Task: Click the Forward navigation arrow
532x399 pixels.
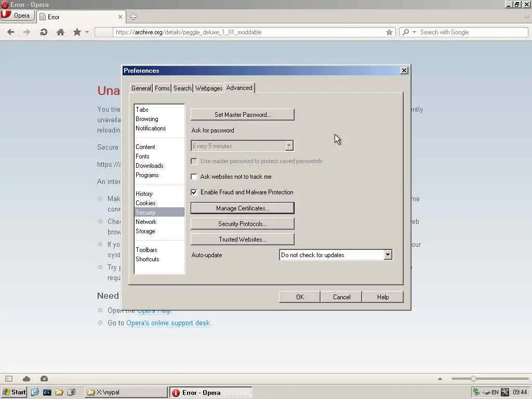Action: (x=27, y=32)
